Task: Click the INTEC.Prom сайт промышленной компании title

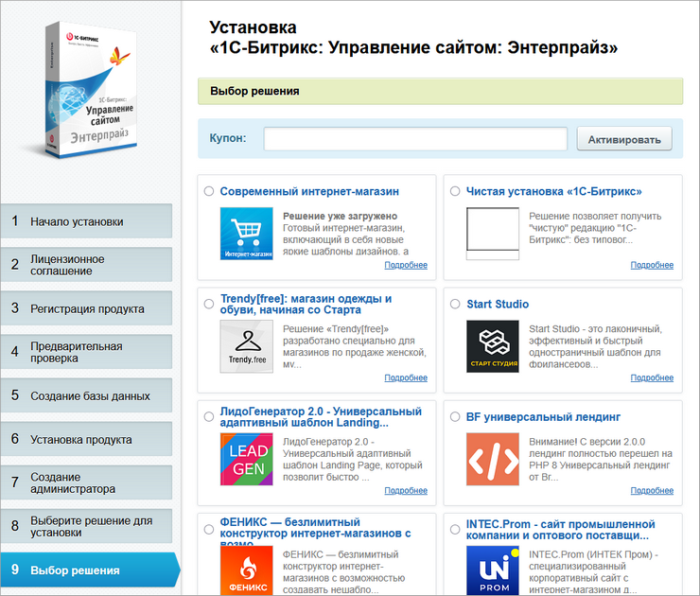Action: (x=561, y=530)
